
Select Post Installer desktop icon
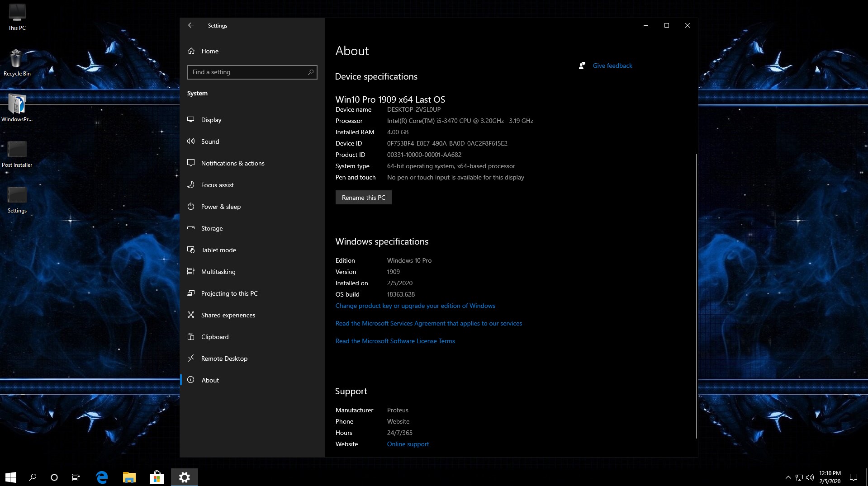click(x=17, y=154)
